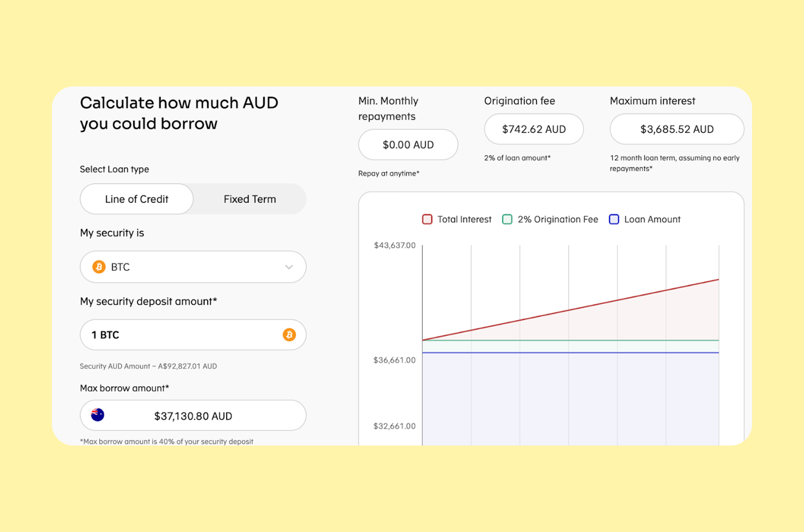The width and height of the screenshot is (804, 532).
Task: Expand the BTC selection chevron
Action: point(289,267)
